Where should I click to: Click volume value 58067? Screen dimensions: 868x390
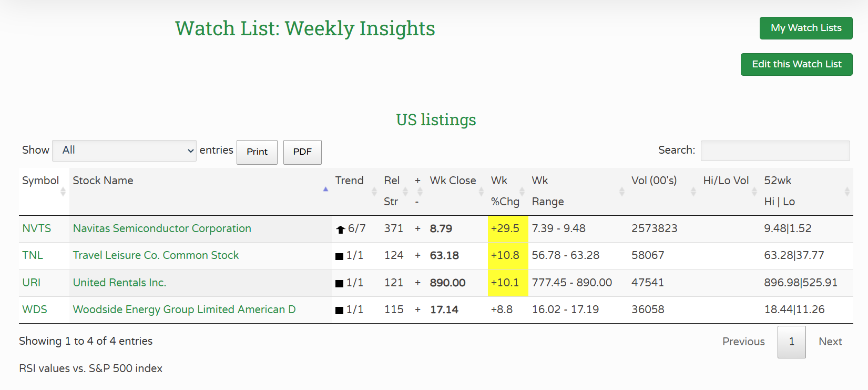[648, 255]
